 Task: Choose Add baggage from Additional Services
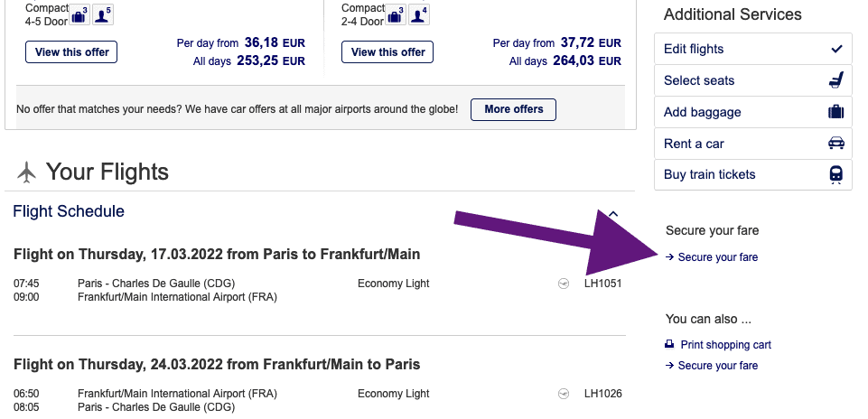point(702,112)
